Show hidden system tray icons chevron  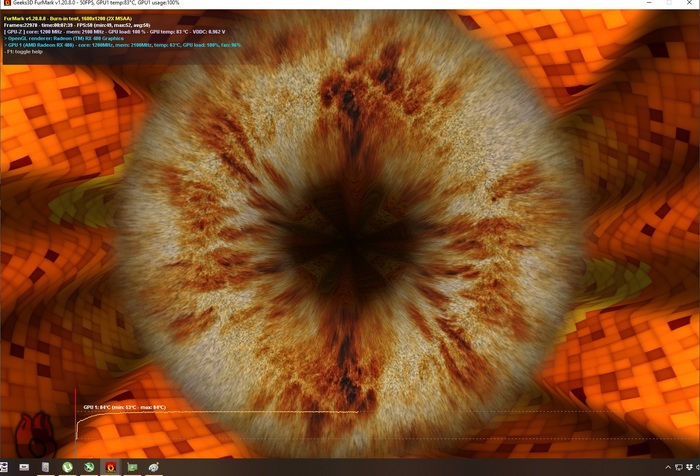pyautogui.click(x=668, y=468)
